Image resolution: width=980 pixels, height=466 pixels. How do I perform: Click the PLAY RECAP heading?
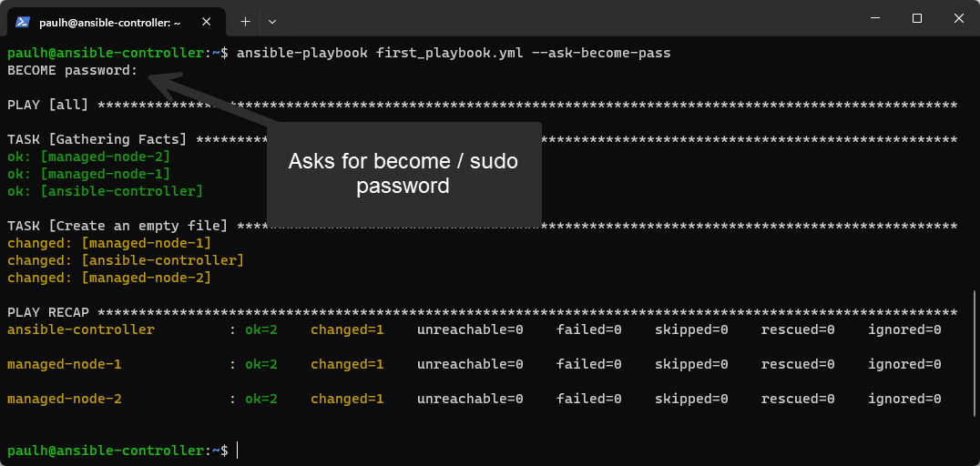(x=48, y=311)
